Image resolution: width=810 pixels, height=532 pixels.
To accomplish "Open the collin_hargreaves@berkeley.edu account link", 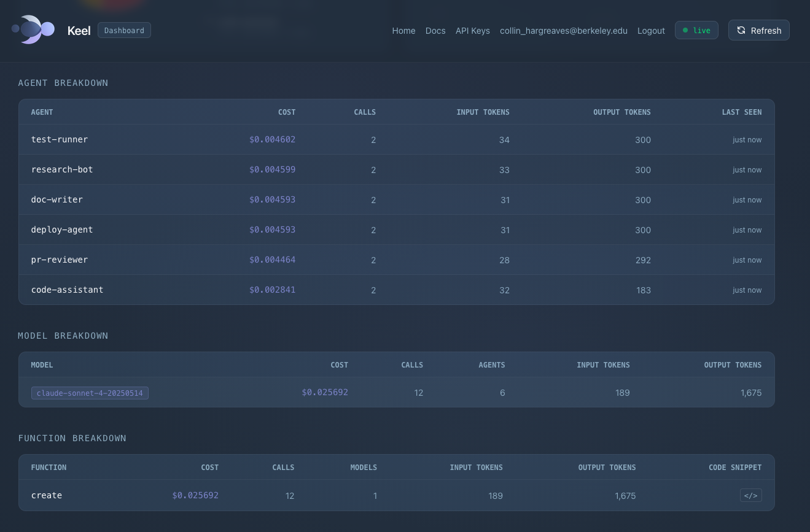I will click(564, 31).
